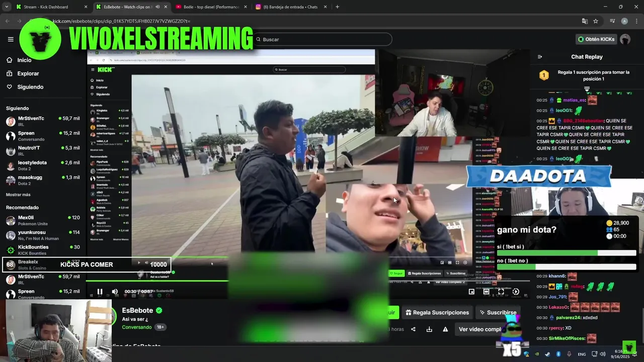This screenshot has height=362, width=644.
Task: Open the Conversando category link
Action: tap(136, 327)
